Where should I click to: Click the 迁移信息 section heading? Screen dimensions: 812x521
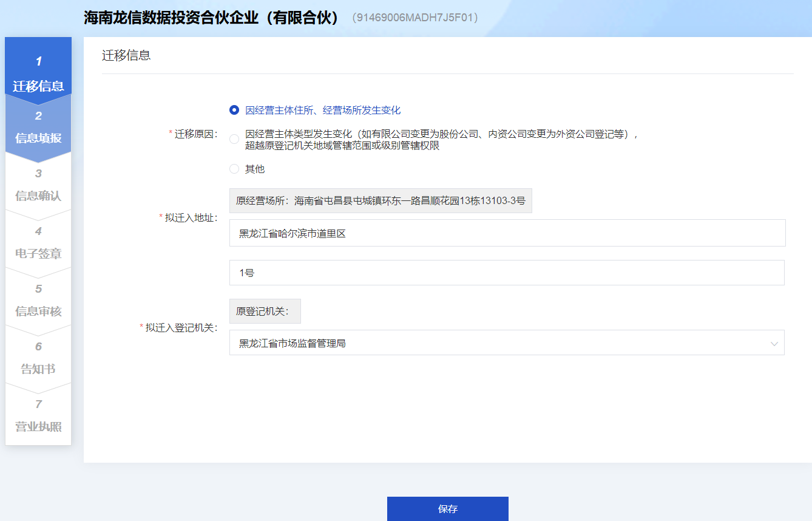126,55
